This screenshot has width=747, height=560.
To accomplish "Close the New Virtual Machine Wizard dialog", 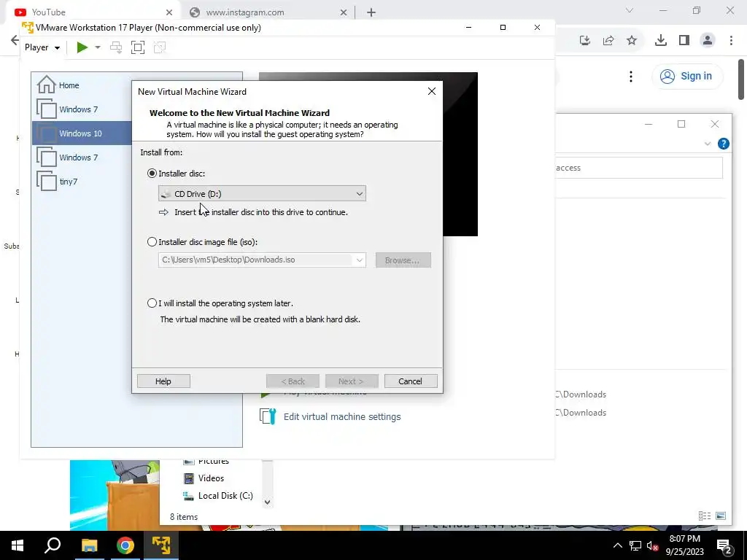I will [x=432, y=91].
